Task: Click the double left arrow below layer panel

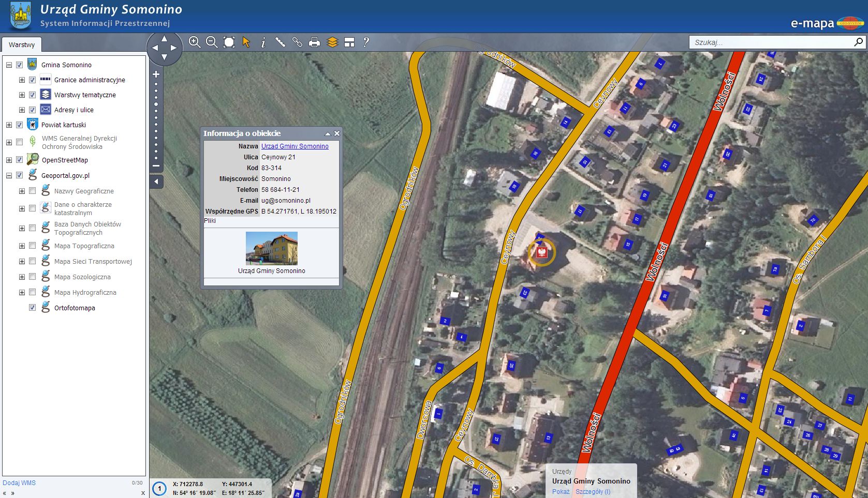Action: 5,493
